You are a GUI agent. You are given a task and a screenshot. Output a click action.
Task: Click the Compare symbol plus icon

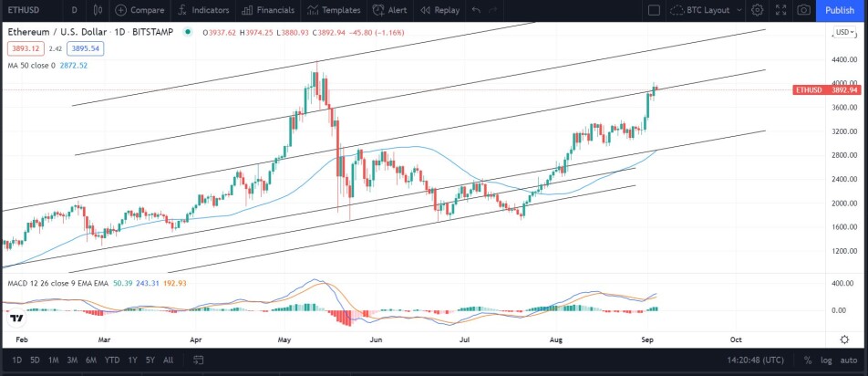click(120, 10)
